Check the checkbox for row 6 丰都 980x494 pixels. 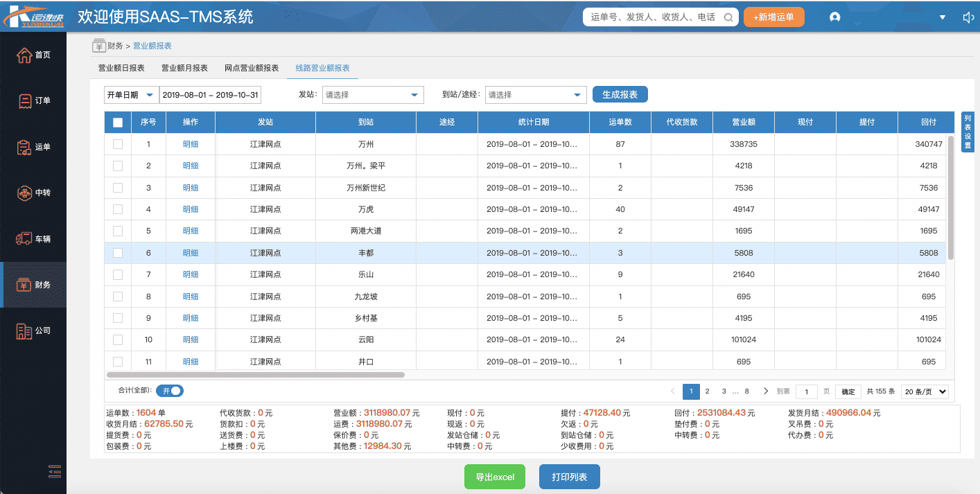pos(118,253)
